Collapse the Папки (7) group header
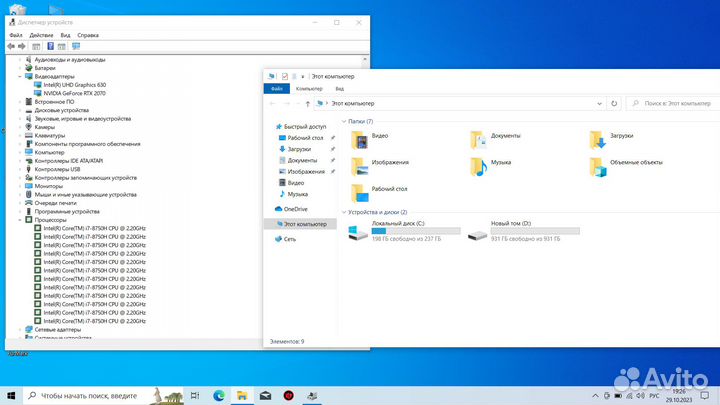720x405 pixels. click(346, 121)
